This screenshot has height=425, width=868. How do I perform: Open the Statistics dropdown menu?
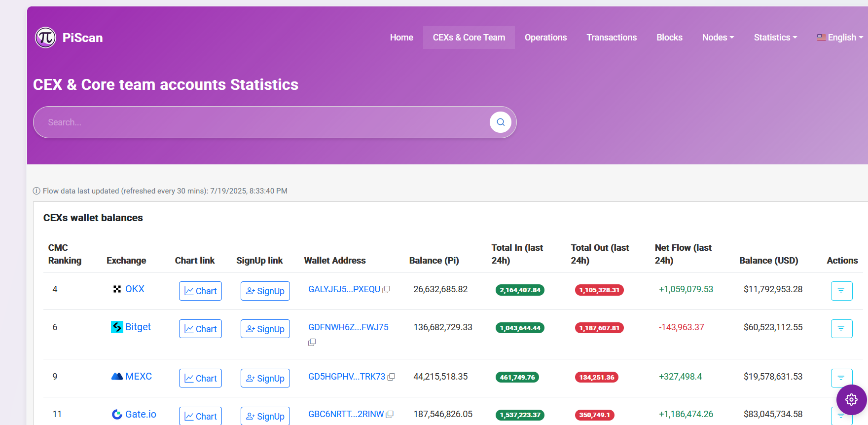pyautogui.click(x=775, y=38)
